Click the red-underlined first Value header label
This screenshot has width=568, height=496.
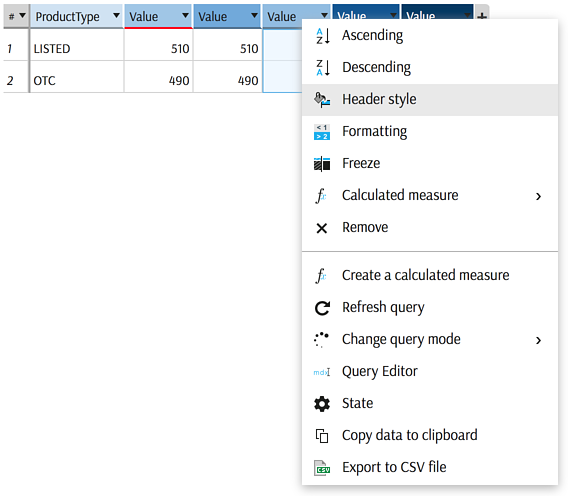144,17
